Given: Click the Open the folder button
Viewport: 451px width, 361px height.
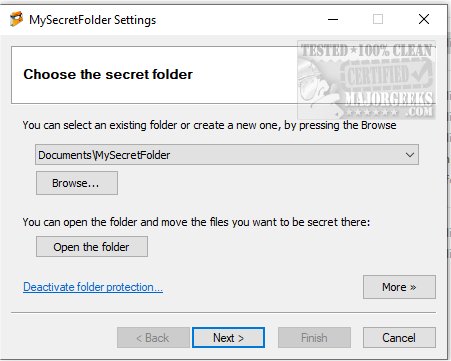Looking at the screenshot, I should [92, 247].
